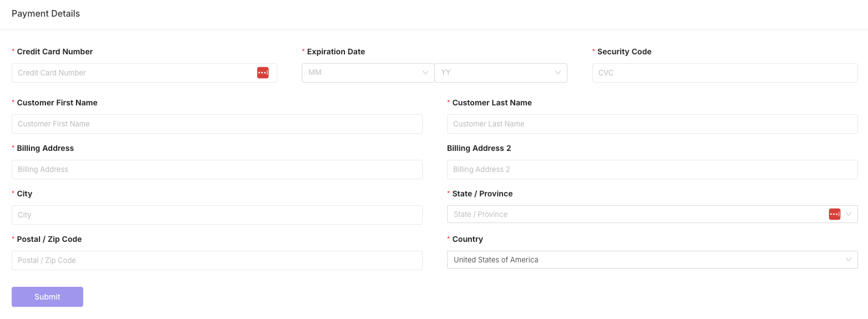Screen dimensions: 868x319
Task: Click the chevron arrow of MM selector
Action: coord(425,73)
